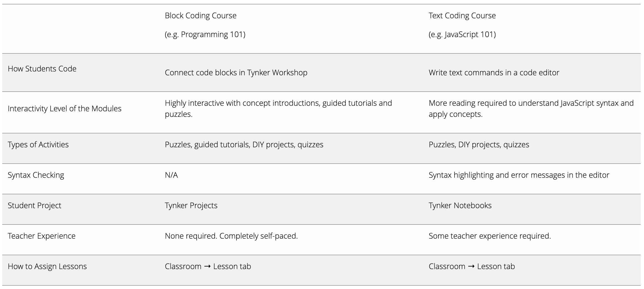Click Interactivity Level of the Modules label
Image resolution: width=644 pixels, height=289 pixels.
(64, 109)
